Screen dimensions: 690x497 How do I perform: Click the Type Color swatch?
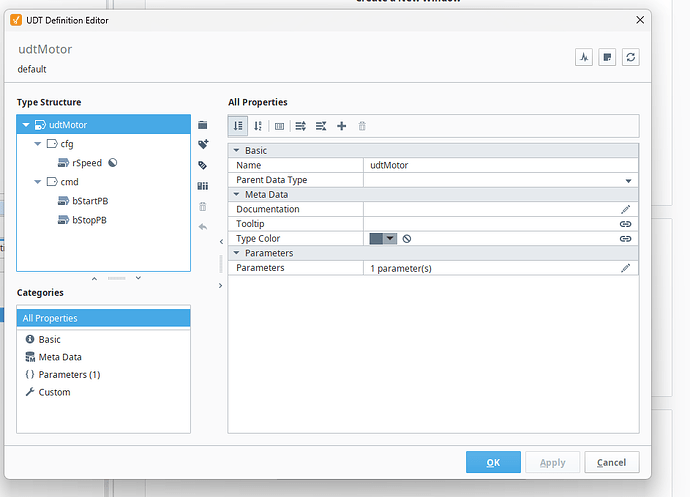(x=376, y=239)
